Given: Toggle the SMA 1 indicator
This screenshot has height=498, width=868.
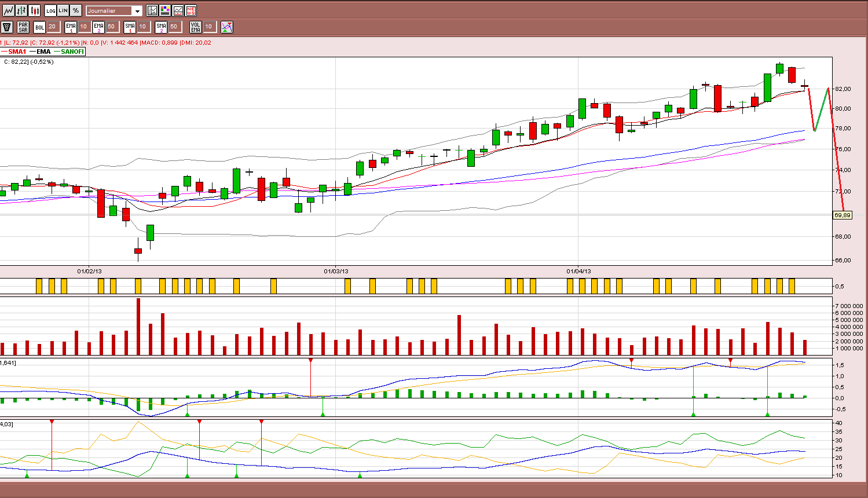Looking at the screenshot, I should [x=130, y=27].
